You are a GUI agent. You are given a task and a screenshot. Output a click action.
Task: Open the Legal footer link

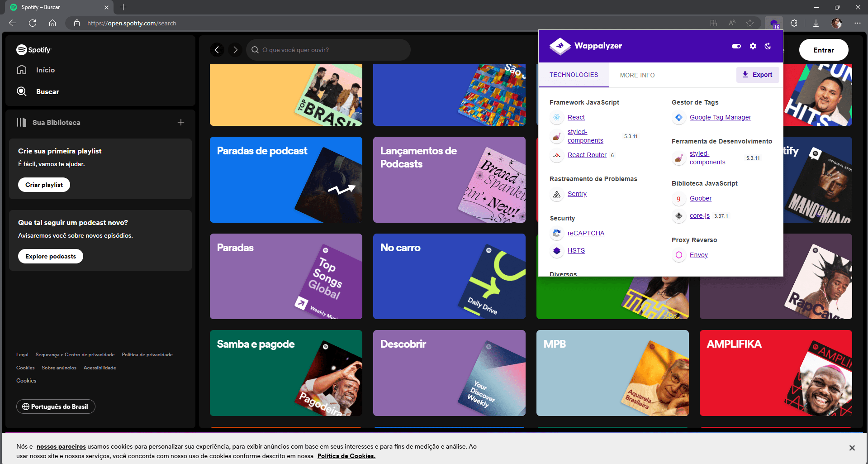[22, 354]
